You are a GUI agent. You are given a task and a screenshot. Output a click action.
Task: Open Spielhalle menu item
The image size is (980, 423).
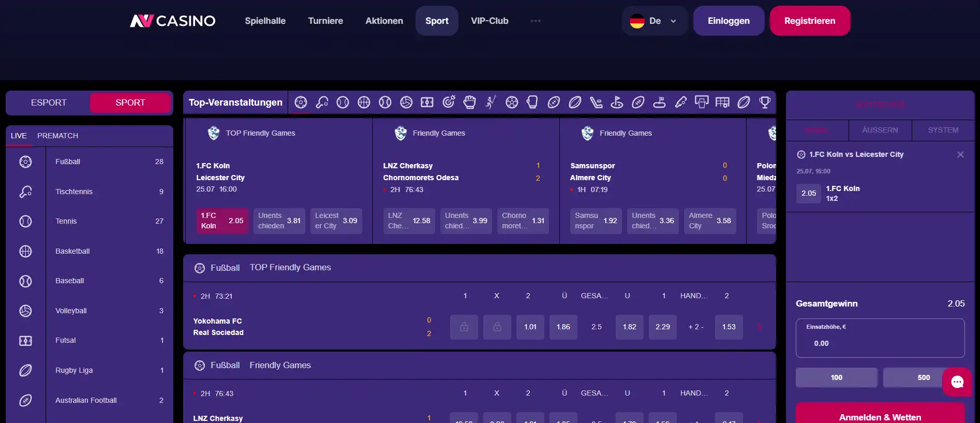[265, 21]
